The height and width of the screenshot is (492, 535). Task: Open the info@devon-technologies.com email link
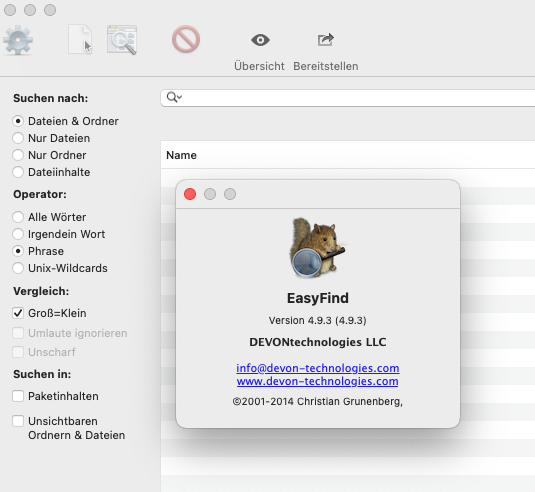318,368
